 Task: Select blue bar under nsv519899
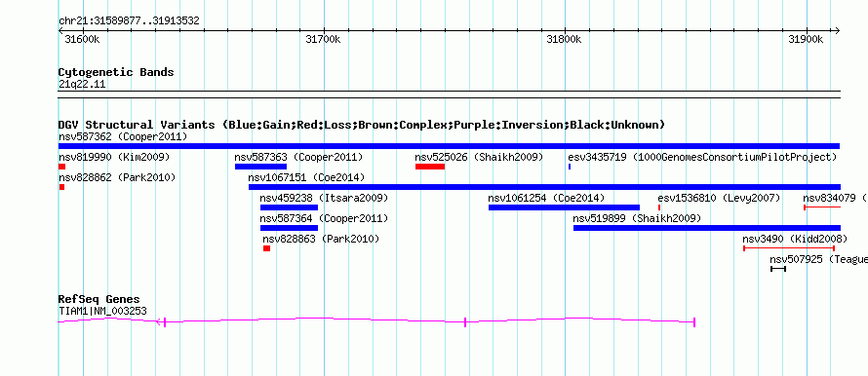[x=707, y=228]
